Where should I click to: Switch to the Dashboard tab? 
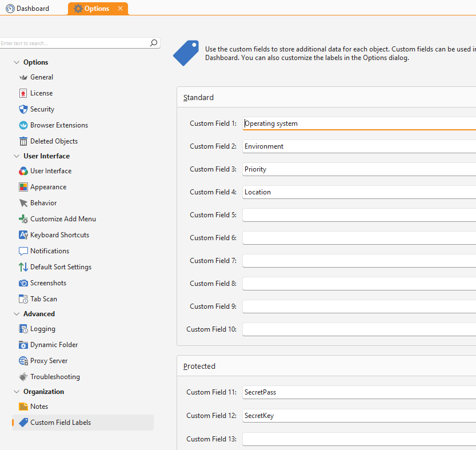[33, 9]
